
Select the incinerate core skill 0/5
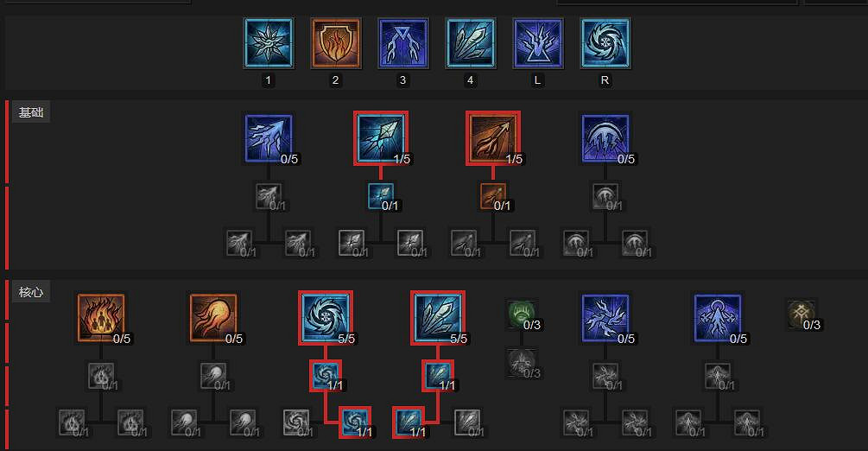[x=101, y=318]
